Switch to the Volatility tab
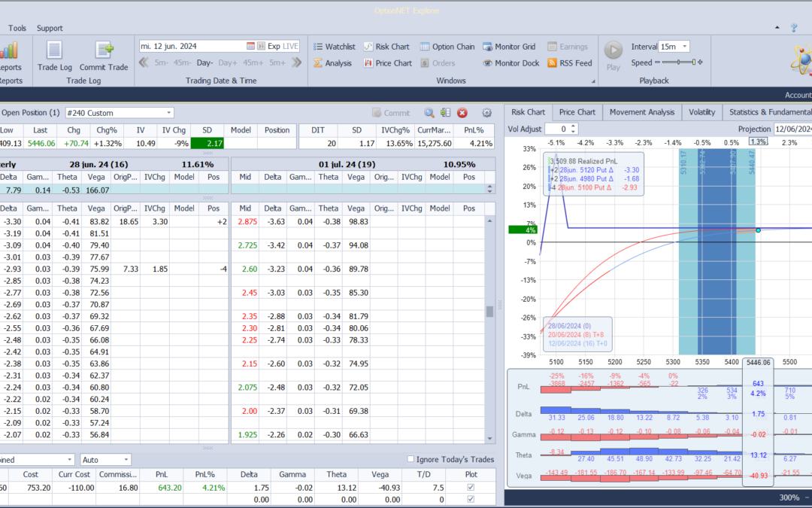The height and width of the screenshot is (508, 812). pos(701,112)
